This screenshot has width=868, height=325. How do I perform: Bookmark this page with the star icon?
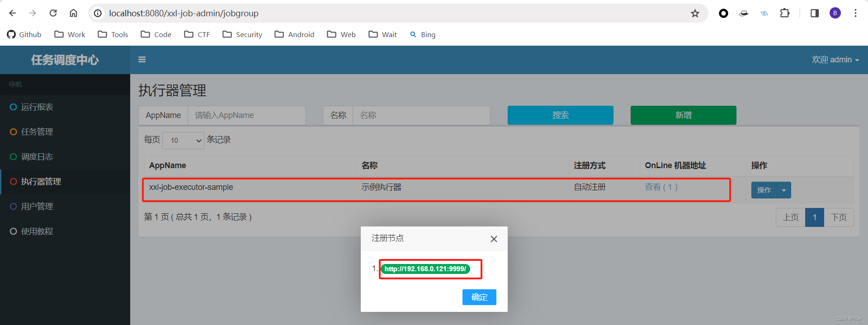coord(695,13)
